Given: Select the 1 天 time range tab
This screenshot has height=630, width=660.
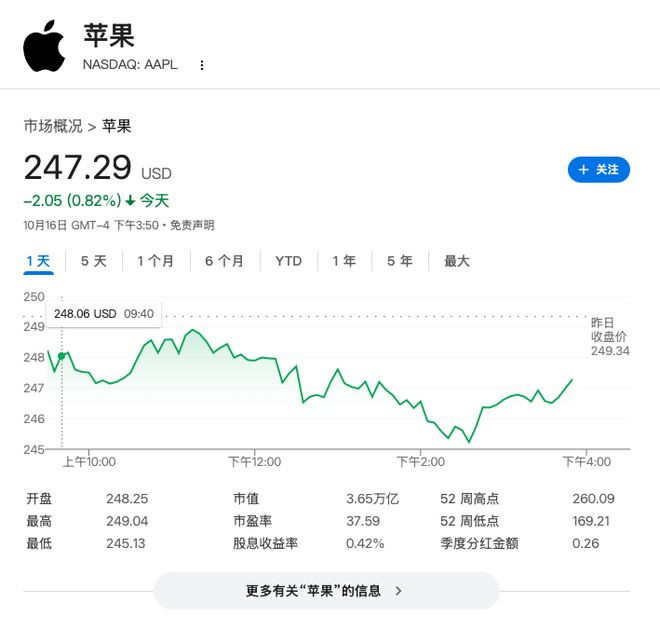Looking at the screenshot, I should pyautogui.click(x=38, y=261).
